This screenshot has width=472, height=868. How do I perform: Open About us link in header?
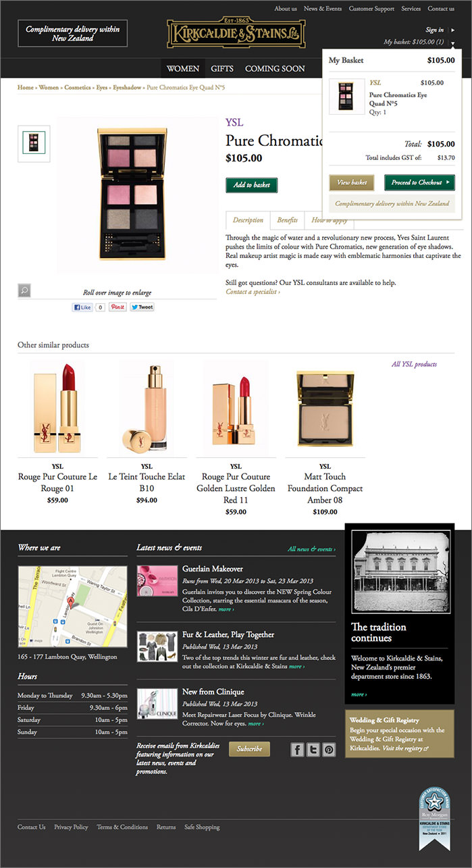pyautogui.click(x=286, y=9)
